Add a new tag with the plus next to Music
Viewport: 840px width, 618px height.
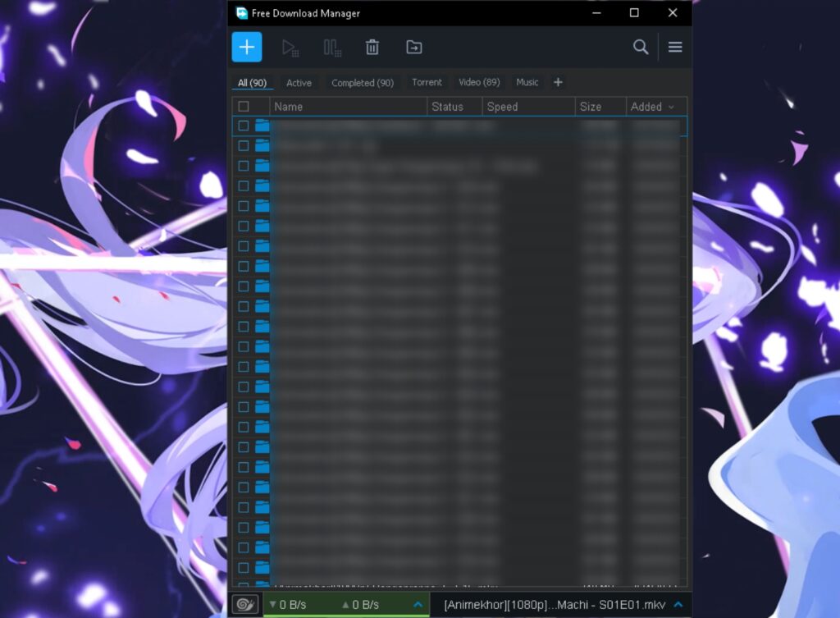558,82
